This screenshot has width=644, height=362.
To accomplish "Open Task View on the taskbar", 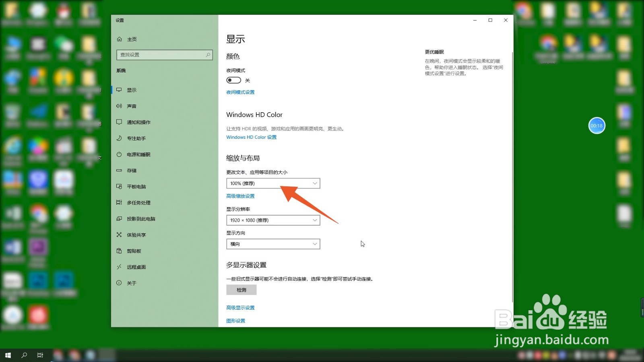I will [40, 355].
